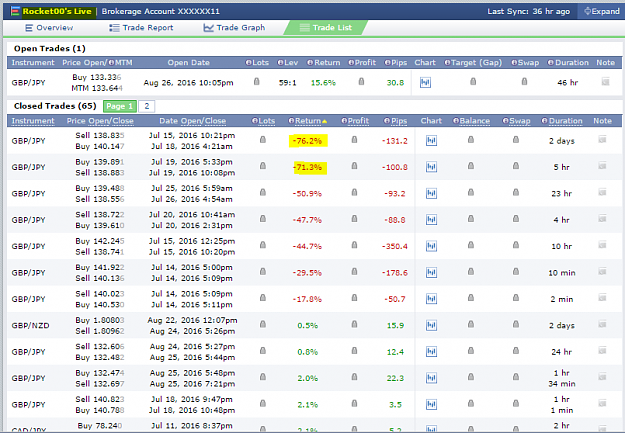625x433 pixels.
Task: Click the 46 hr duration of open trade
Action: pos(567,83)
